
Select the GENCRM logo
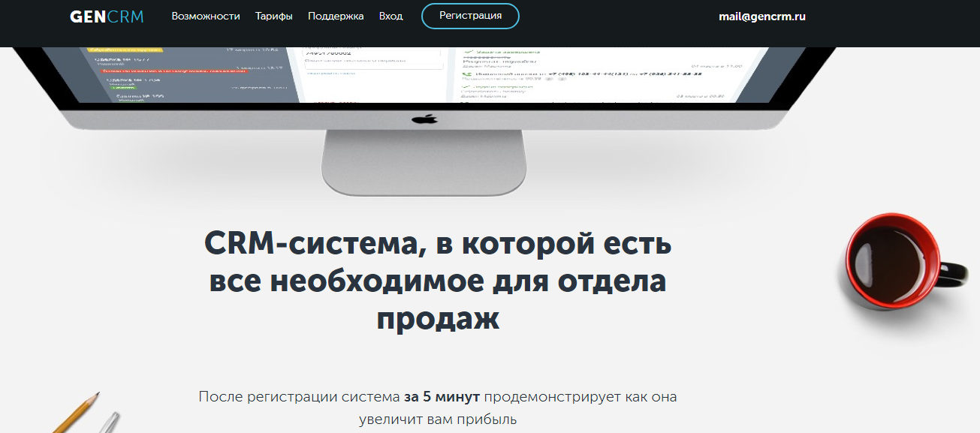105,15
